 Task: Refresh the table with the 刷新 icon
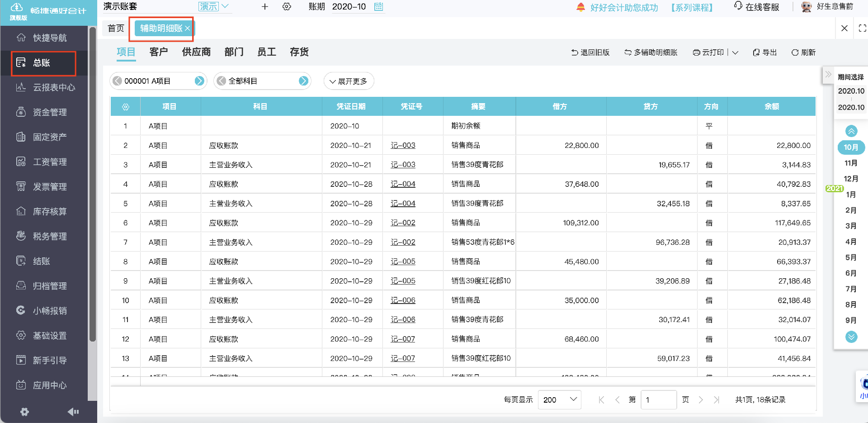pos(803,52)
